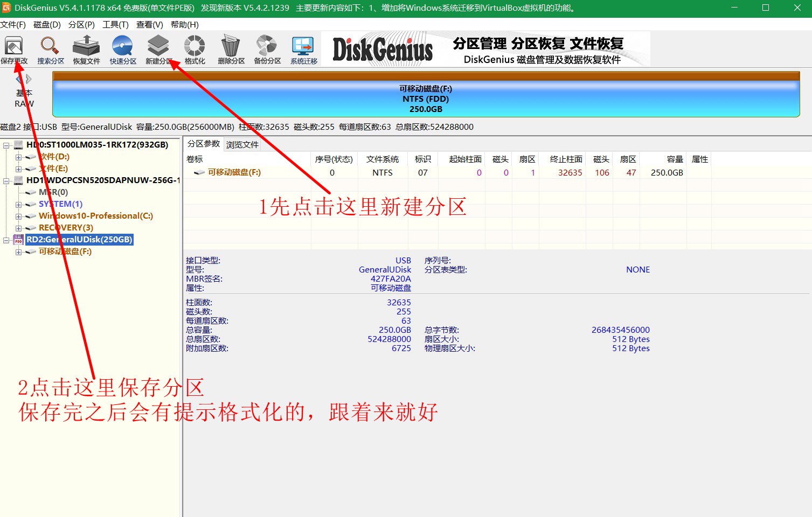Viewport: 812px width, 517px height.
Task: Click the NONE partition table type value
Action: (x=638, y=270)
